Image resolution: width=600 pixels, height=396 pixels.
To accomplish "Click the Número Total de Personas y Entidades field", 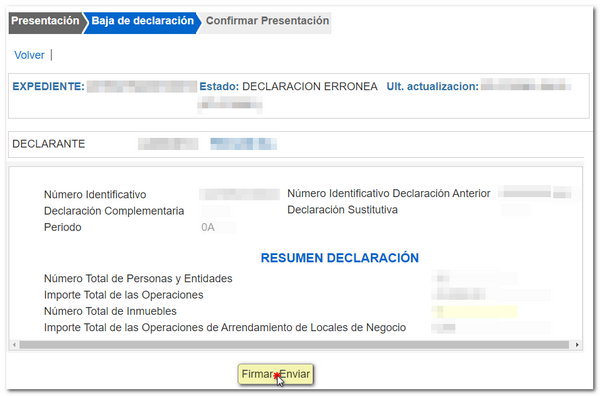I will 474,278.
